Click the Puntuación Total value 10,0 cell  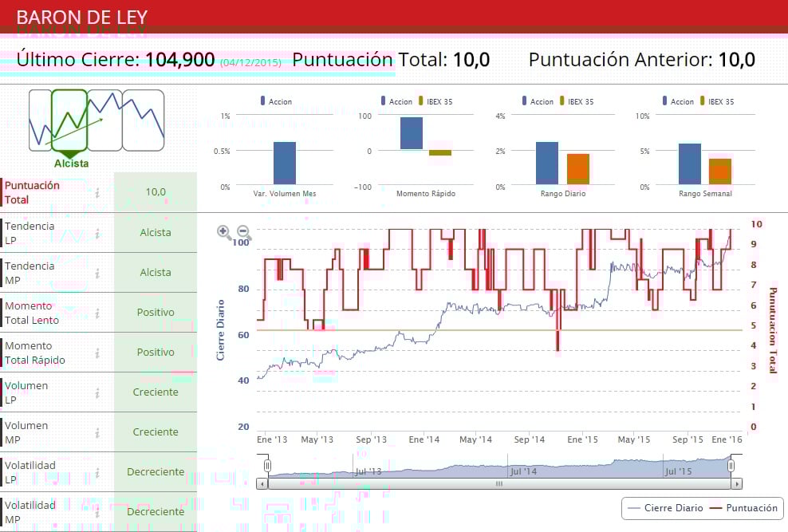tap(156, 192)
